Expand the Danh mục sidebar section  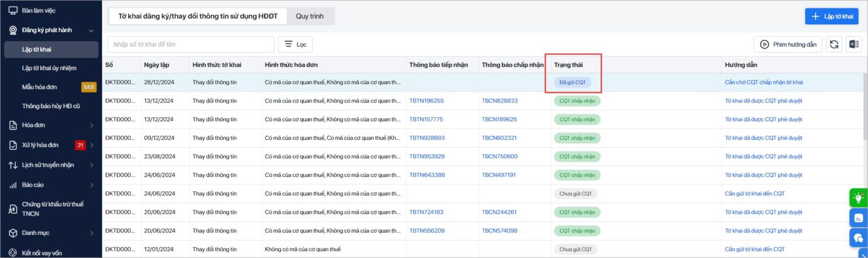tap(92, 233)
